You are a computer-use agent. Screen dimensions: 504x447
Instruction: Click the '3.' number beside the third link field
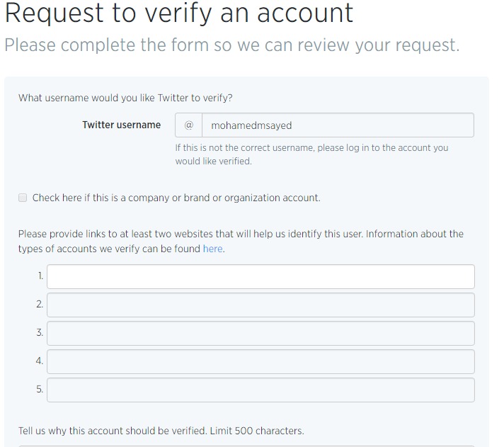pos(40,332)
